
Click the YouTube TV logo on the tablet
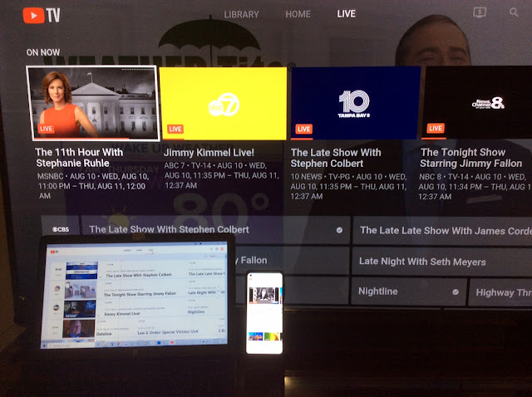click(x=54, y=252)
